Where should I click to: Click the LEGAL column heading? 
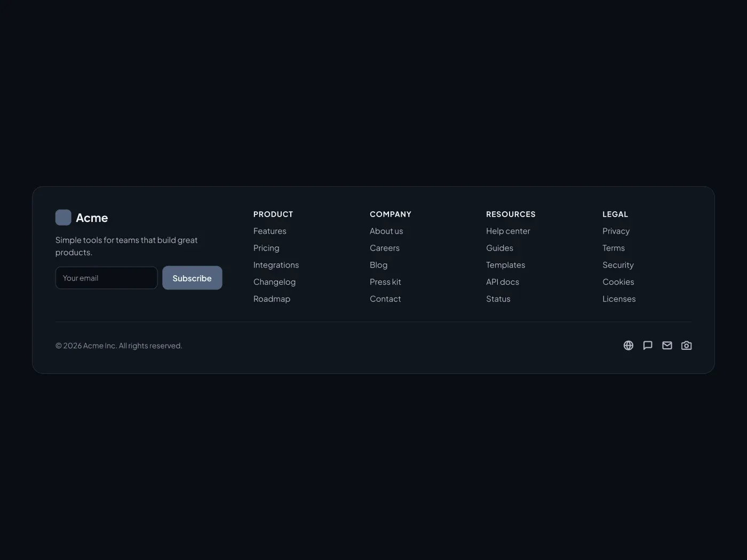[615, 214]
